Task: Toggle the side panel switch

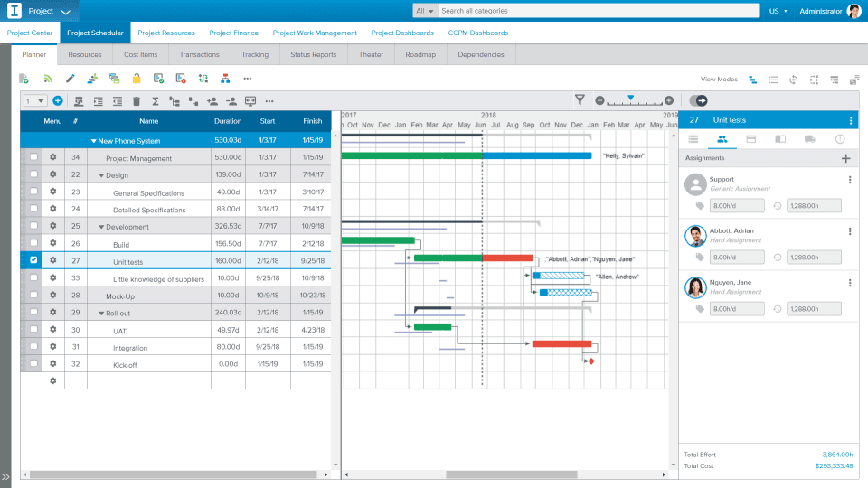Action: 699,100
